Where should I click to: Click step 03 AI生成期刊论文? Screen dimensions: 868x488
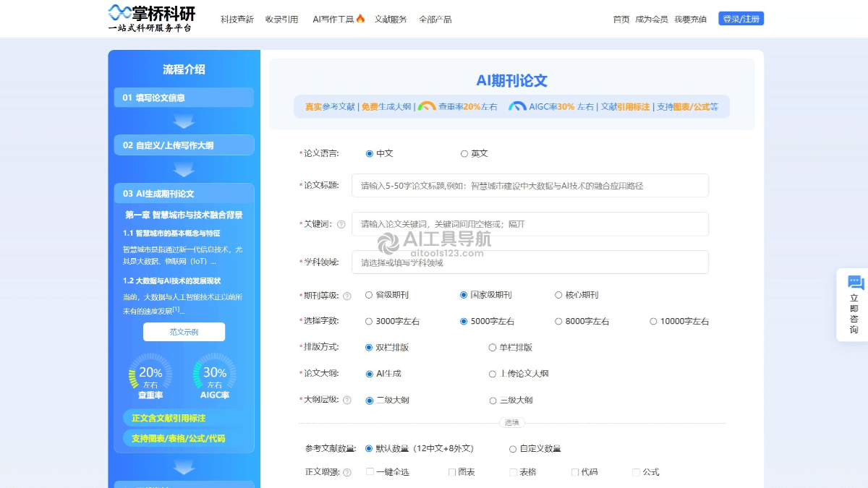(x=184, y=194)
